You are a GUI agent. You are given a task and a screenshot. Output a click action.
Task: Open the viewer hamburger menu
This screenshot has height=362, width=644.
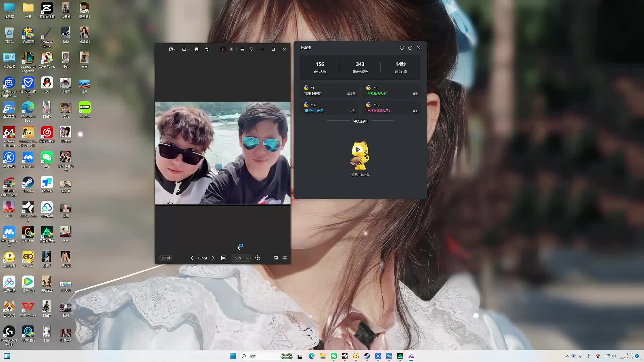click(x=242, y=49)
